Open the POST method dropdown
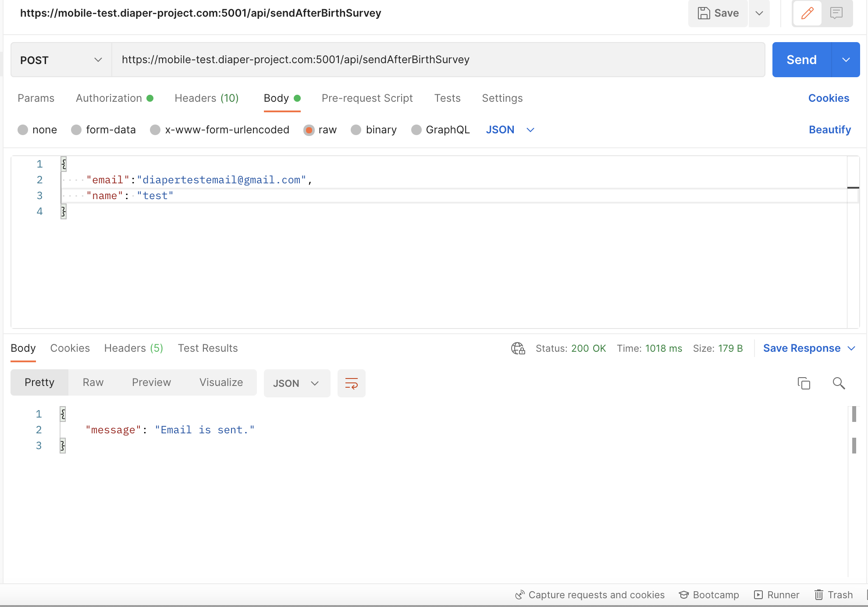This screenshot has height=607, width=868. click(61, 60)
